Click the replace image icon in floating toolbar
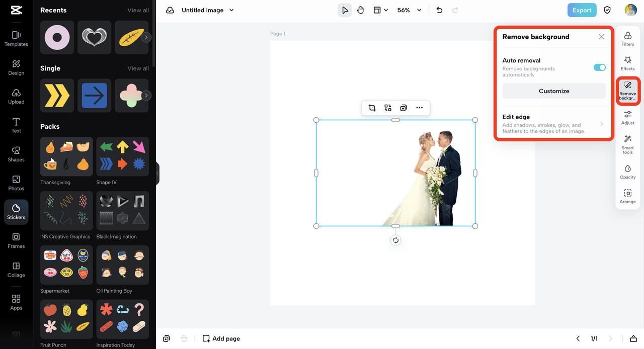The height and width of the screenshot is (349, 644). (388, 108)
